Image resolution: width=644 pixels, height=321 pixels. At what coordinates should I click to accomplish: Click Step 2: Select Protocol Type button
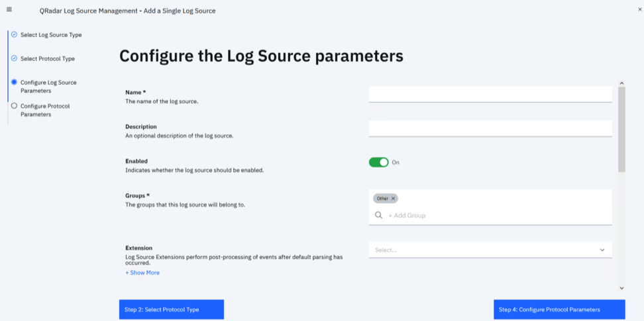pyautogui.click(x=171, y=309)
